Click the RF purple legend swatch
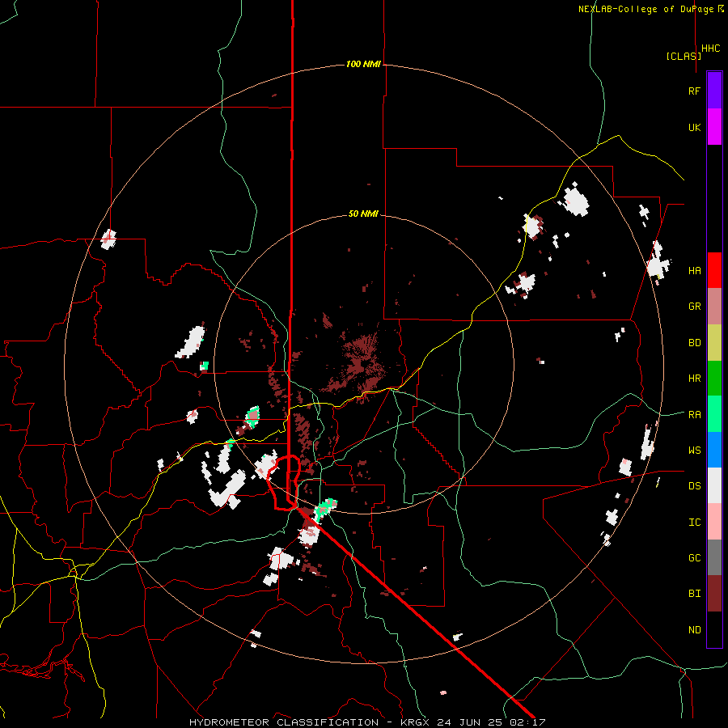This screenshot has height=728, width=728. 714,91
